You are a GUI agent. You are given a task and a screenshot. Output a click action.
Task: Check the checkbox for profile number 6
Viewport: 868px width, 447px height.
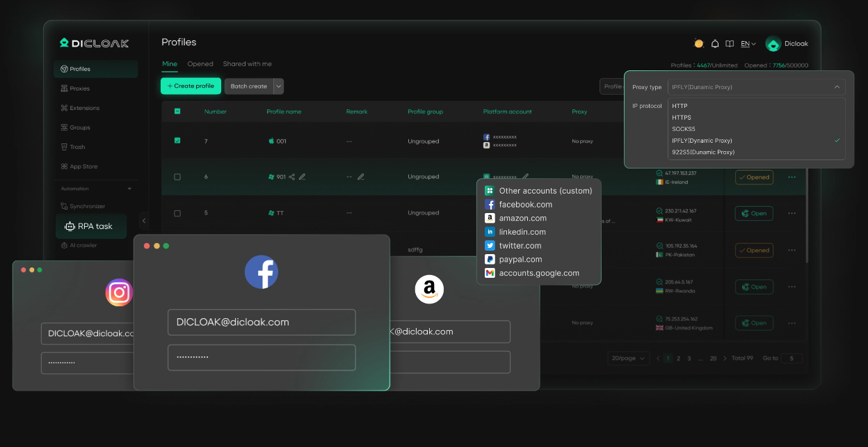tap(177, 177)
